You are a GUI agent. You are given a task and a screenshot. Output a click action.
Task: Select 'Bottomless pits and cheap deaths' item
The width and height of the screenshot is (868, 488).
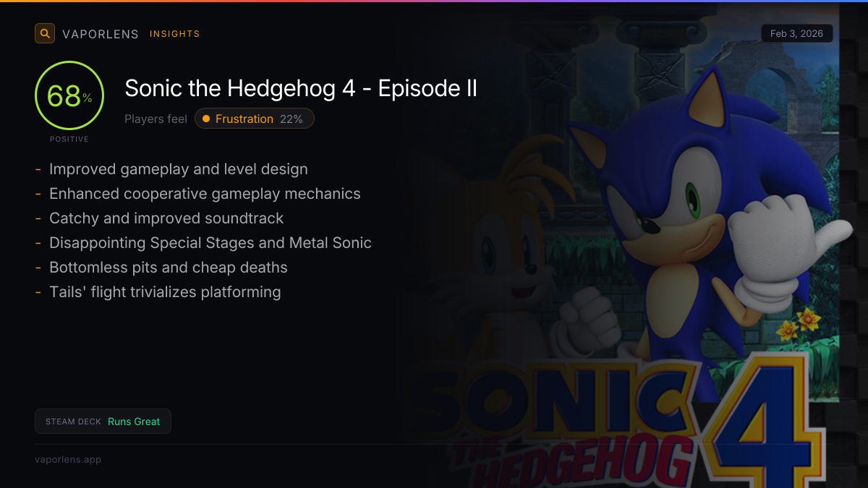pyautogui.click(x=169, y=267)
